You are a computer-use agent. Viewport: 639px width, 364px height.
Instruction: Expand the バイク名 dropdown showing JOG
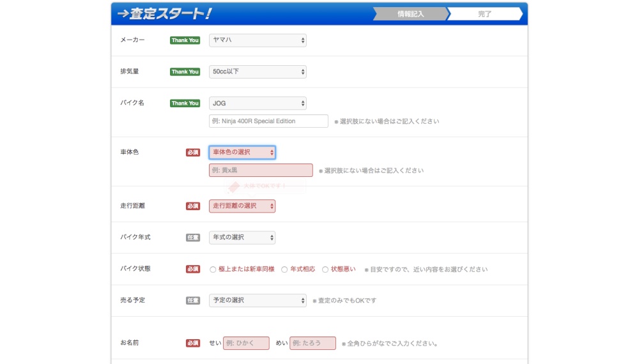click(x=258, y=103)
